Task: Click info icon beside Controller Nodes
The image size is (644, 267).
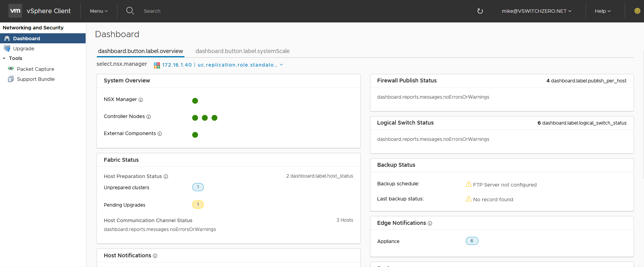Action: [148, 117]
